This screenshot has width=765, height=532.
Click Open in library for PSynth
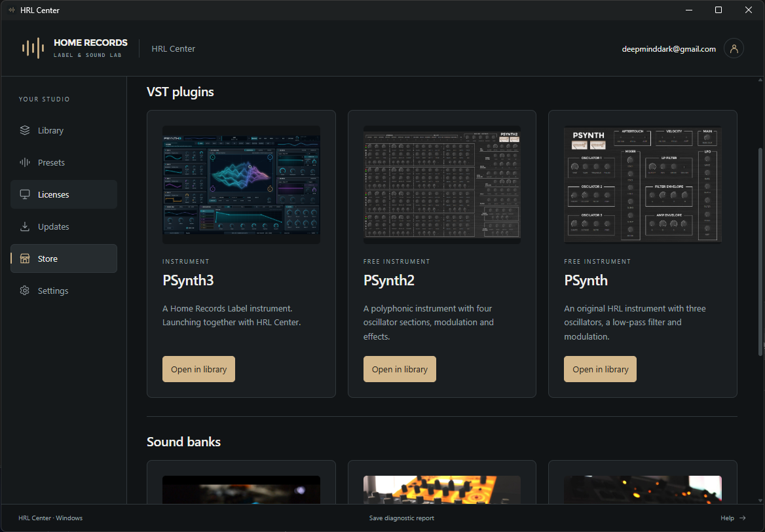tap(600, 369)
